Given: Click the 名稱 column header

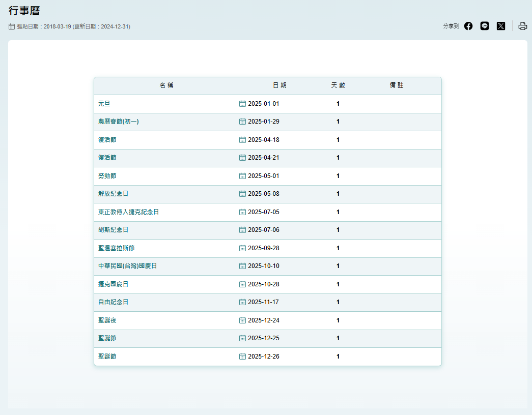Looking at the screenshot, I should point(166,85).
